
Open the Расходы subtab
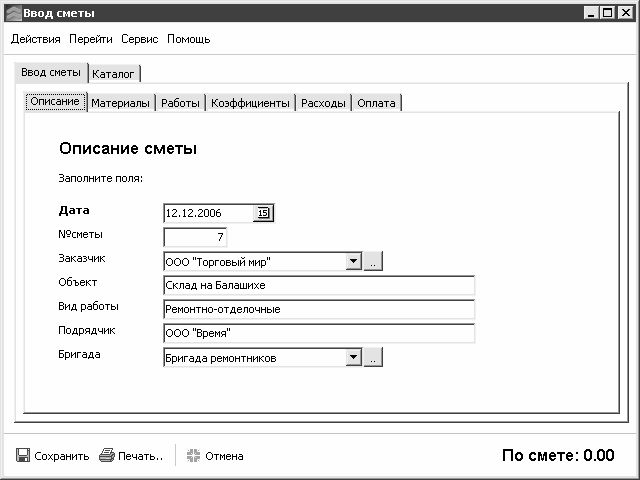[x=323, y=103]
